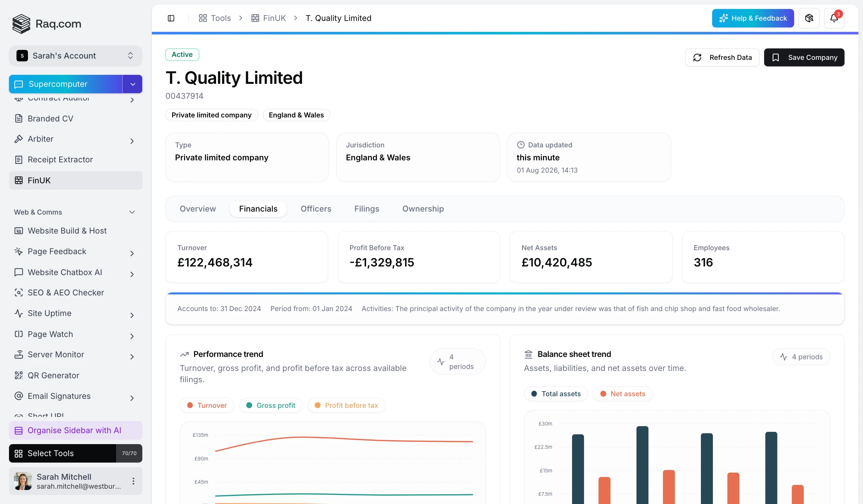Go to FinUK breadcrumb
The height and width of the screenshot is (504, 863).
tap(268, 18)
